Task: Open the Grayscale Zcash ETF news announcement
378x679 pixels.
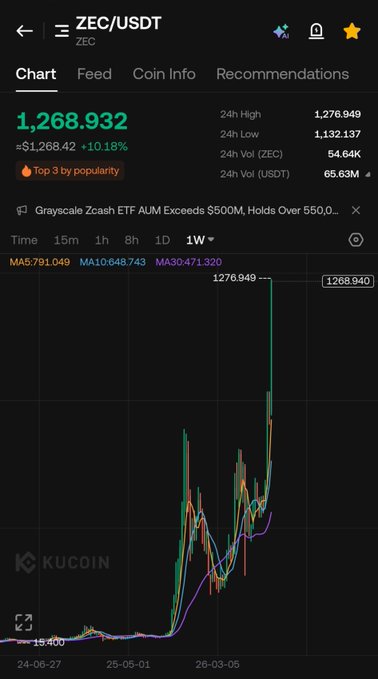Action: pos(187,210)
